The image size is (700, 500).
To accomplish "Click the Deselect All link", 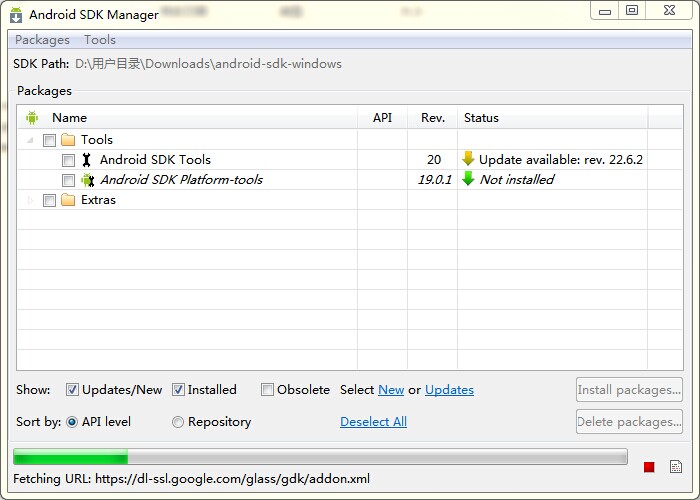I will 373,422.
